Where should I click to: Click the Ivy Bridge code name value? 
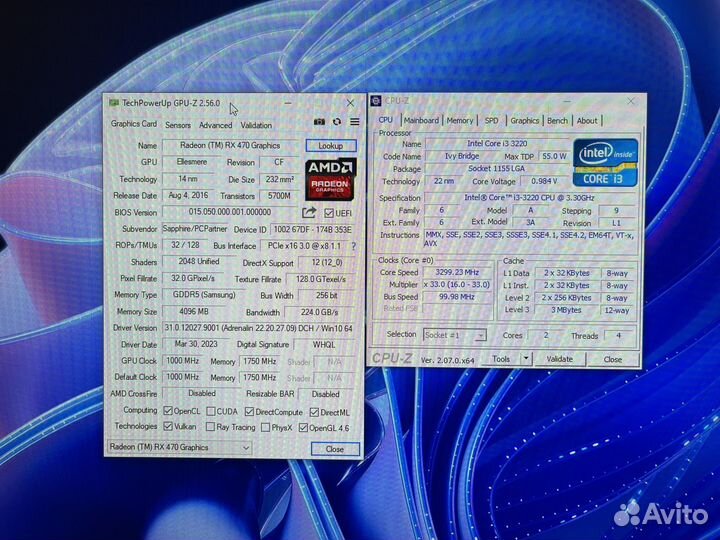click(x=461, y=156)
